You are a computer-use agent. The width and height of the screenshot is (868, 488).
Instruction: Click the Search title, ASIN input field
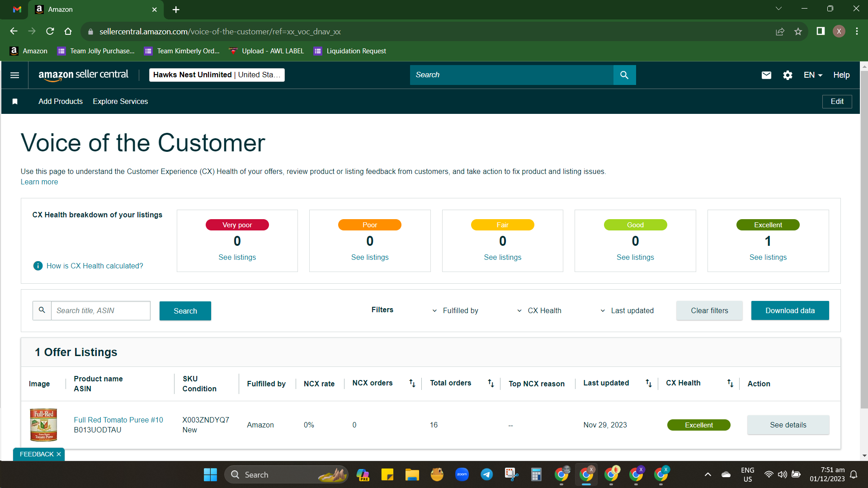(100, 311)
